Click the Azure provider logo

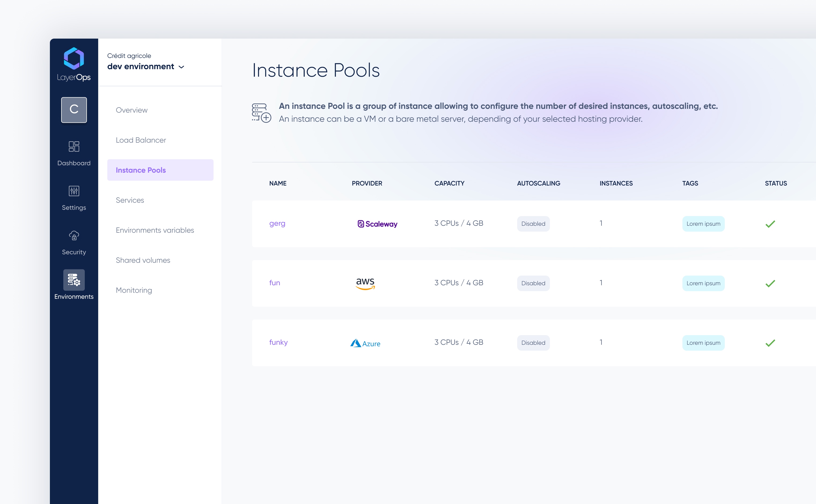pyautogui.click(x=365, y=343)
